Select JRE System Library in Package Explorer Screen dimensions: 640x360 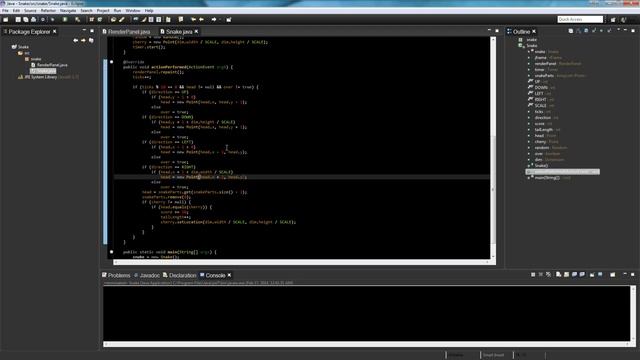(x=48, y=77)
